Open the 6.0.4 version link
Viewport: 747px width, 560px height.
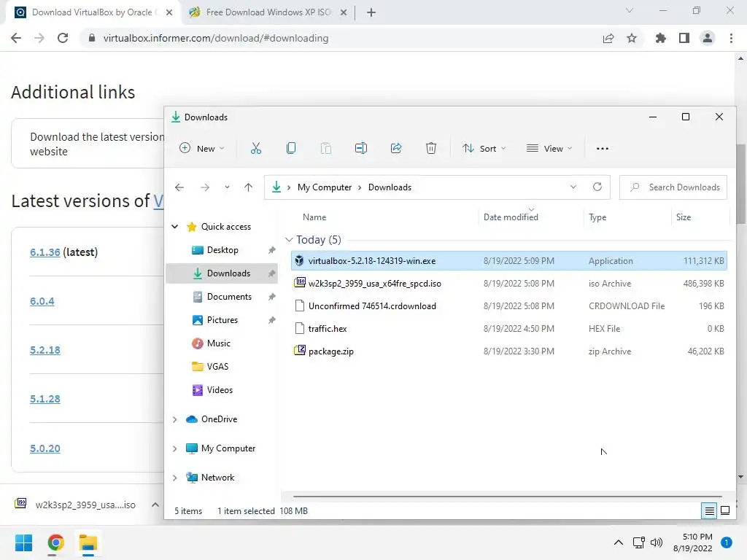coord(42,301)
